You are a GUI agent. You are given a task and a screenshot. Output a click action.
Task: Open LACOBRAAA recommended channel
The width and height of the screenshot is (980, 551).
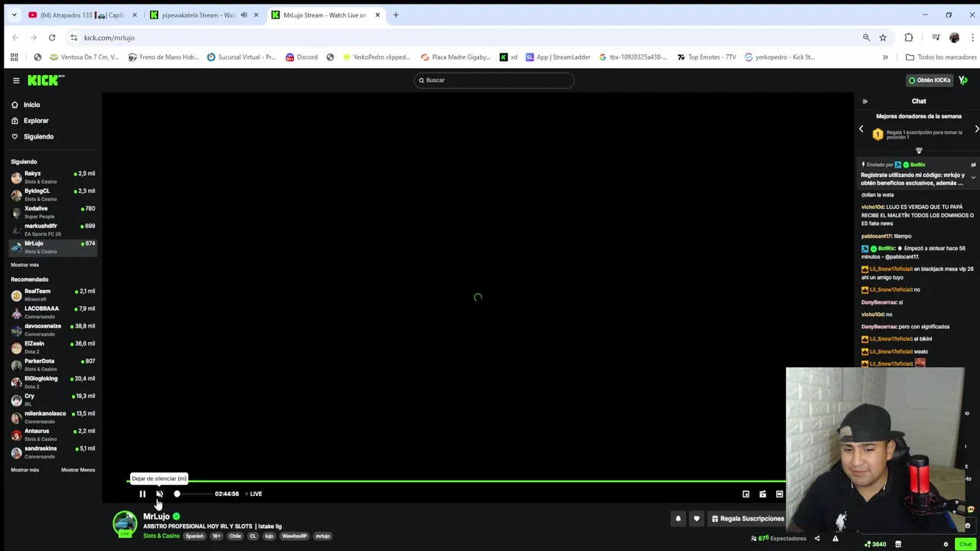pos(53,313)
